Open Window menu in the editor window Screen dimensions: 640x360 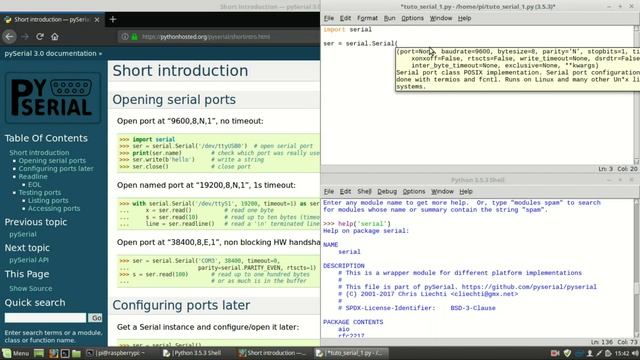[441, 18]
